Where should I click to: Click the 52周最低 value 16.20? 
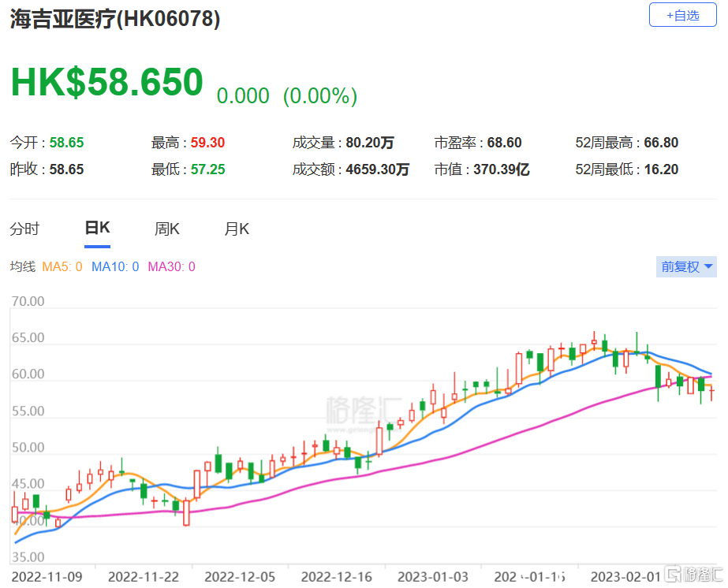click(661, 169)
